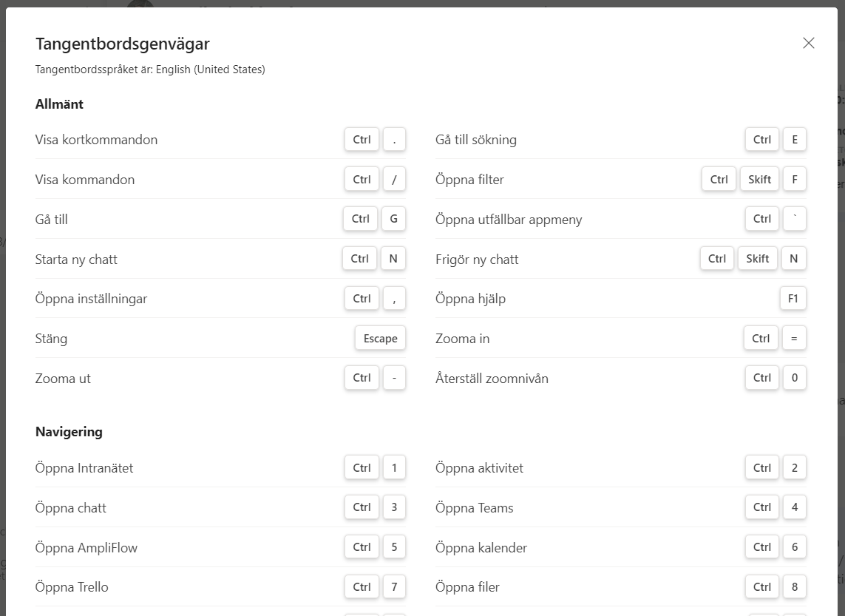Click the minus key badge for Zooma ut
Image resolution: width=845 pixels, height=616 pixels.
(x=394, y=378)
